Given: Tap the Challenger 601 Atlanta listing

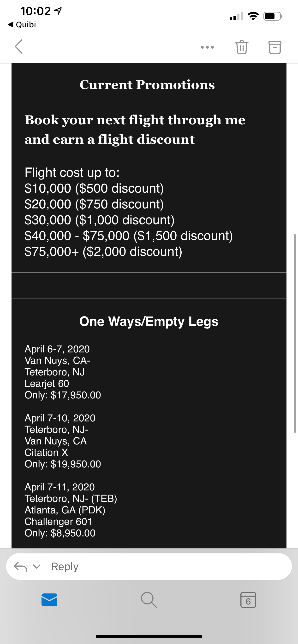Looking at the screenshot, I should (x=71, y=510).
